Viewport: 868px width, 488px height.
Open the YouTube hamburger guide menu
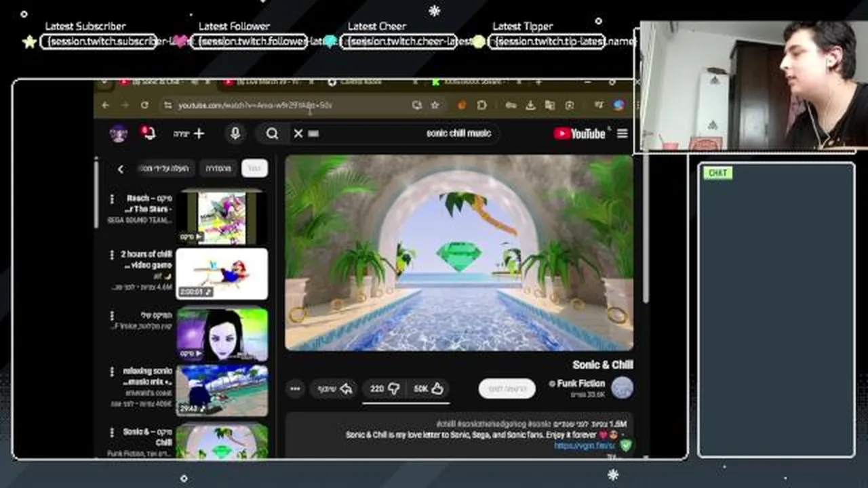tap(622, 134)
